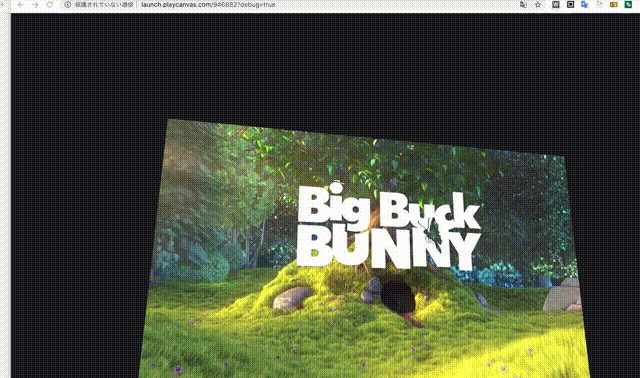Go back to the previous page
Screen dimensions: 640x378
point(20,5)
